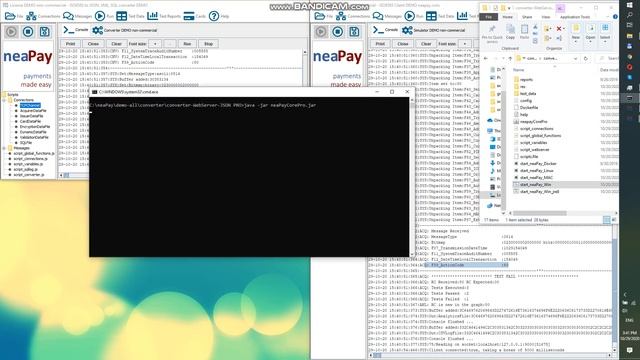Click Pin to Quick access in ribbon
The width and height of the screenshot is (640, 360).
tap(492, 33)
